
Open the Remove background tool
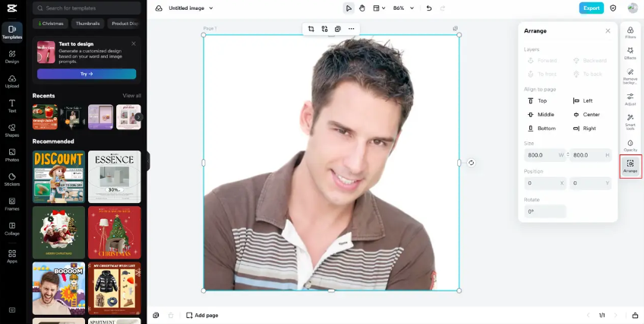click(630, 77)
